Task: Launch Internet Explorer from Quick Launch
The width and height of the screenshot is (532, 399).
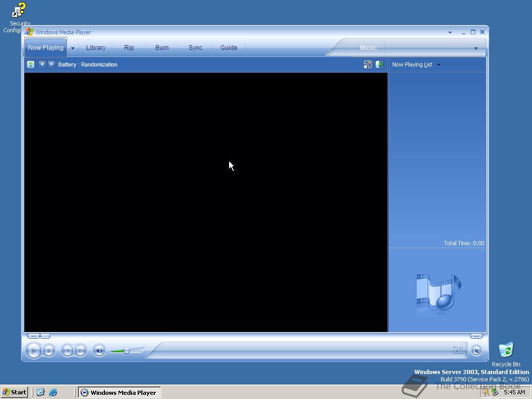Action: pos(53,392)
